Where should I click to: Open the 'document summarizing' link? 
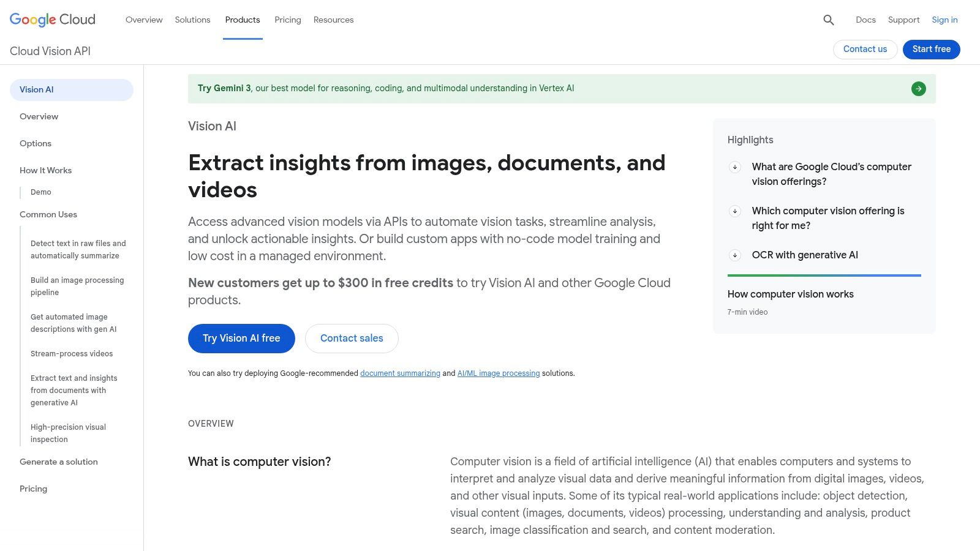pyautogui.click(x=400, y=373)
